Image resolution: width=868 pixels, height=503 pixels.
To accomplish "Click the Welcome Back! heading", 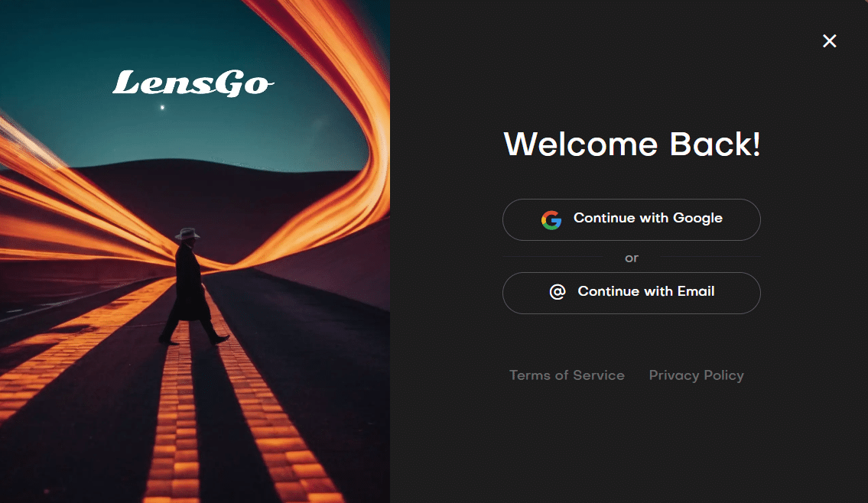I will coord(632,144).
